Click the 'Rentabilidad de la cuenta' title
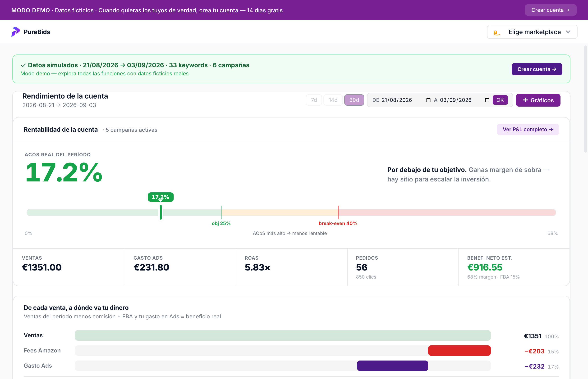Viewport: 588px width, 379px height. (x=61, y=130)
